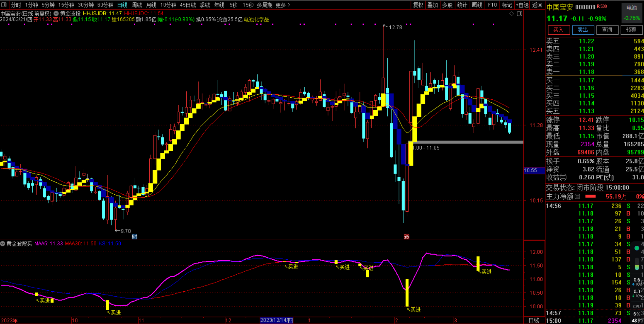Click the green dot in system monitor widget
Viewport: 644px width, 324px height.
(x=637, y=248)
